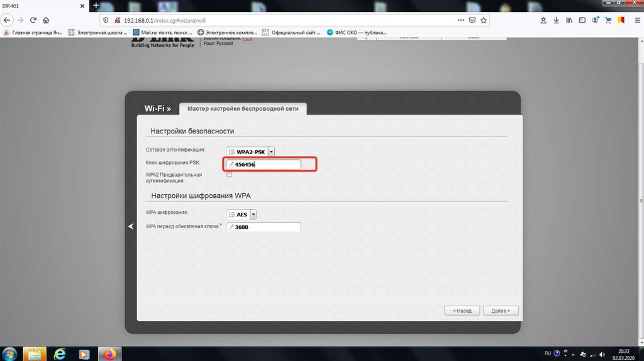Expand the WPA2-PSK authentication dropdown
Image resolution: width=644 pixels, height=361 pixels.
pos(271,152)
